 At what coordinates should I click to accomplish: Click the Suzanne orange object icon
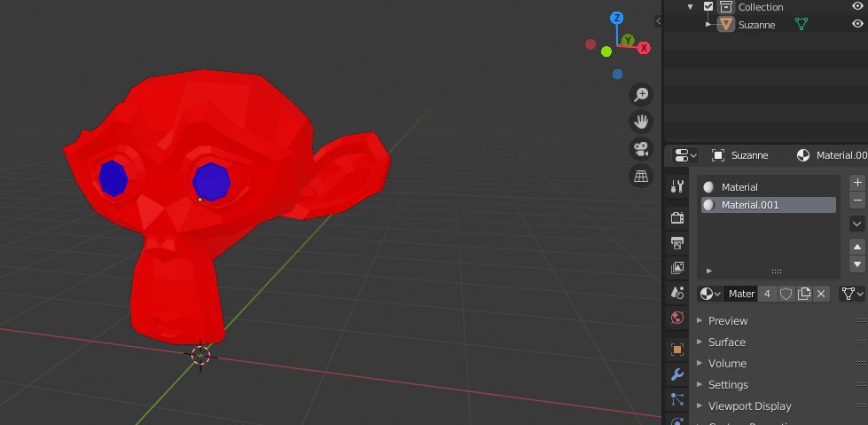pos(726,24)
